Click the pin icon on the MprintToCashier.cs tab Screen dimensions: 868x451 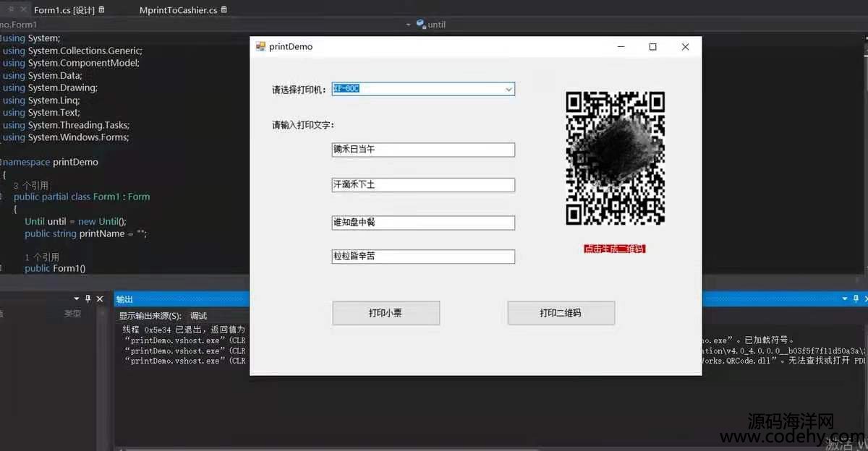tap(224, 10)
